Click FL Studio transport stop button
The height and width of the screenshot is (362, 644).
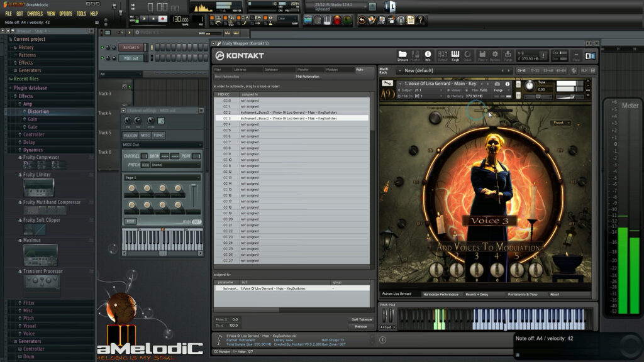click(153, 19)
